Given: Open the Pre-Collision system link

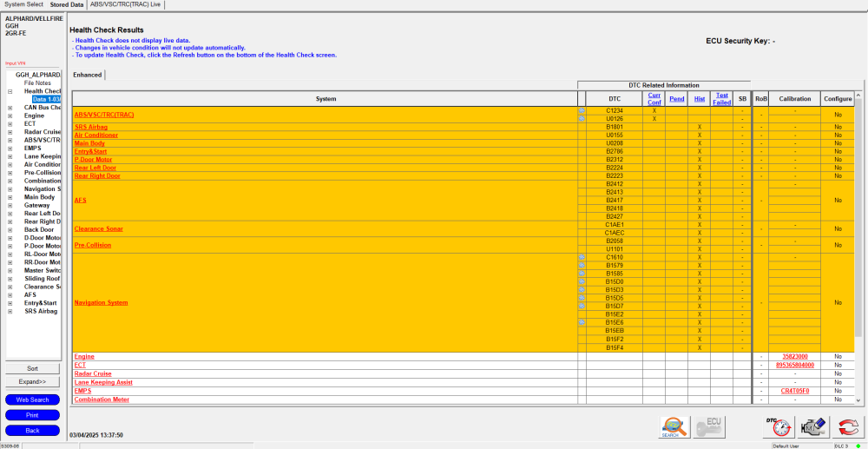Looking at the screenshot, I should pyautogui.click(x=93, y=245).
